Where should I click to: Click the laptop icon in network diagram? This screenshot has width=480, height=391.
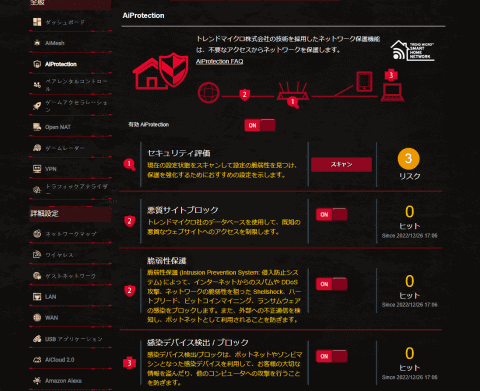point(392,93)
